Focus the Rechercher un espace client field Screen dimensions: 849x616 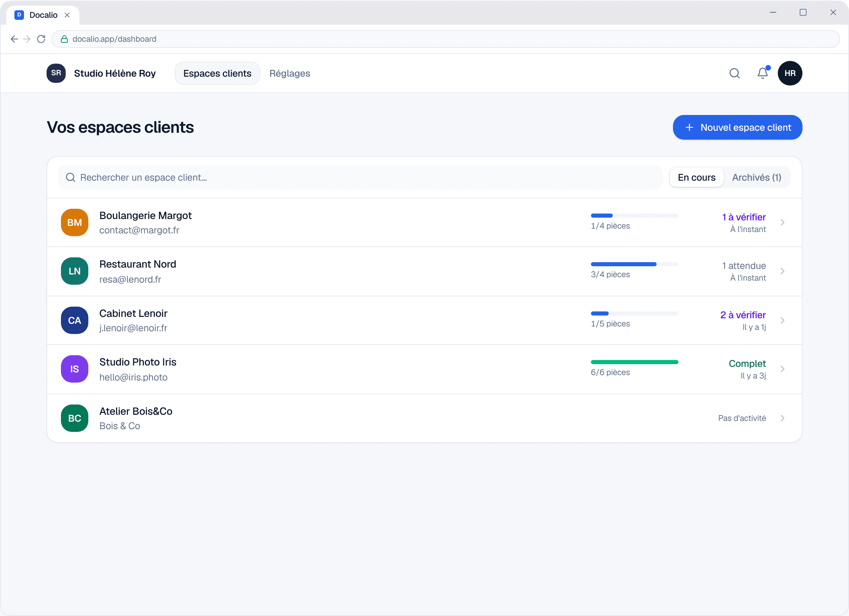(x=360, y=177)
